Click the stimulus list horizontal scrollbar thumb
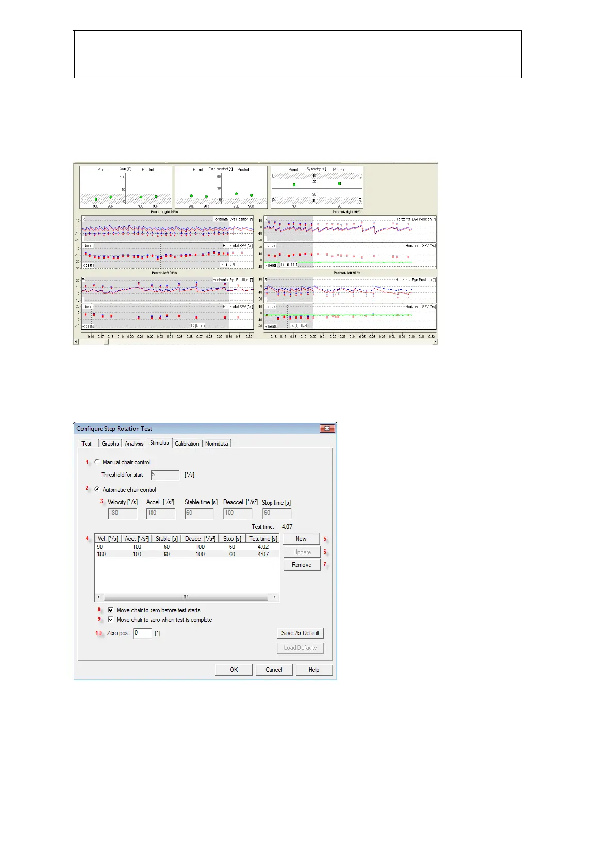The width and height of the screenshot is (614, 868). (185, 597)
